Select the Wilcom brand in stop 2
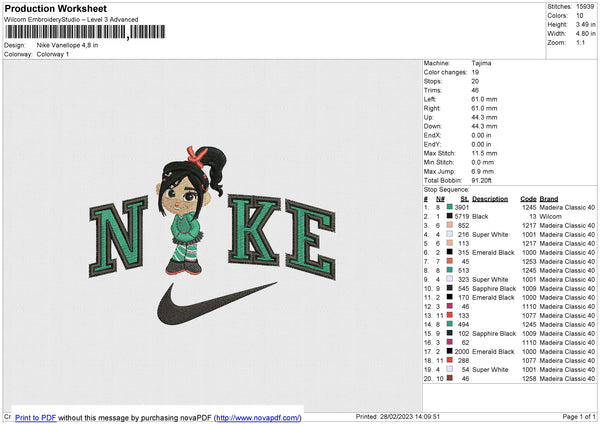The height and width of the screenshot is (424, 600). 550,216
